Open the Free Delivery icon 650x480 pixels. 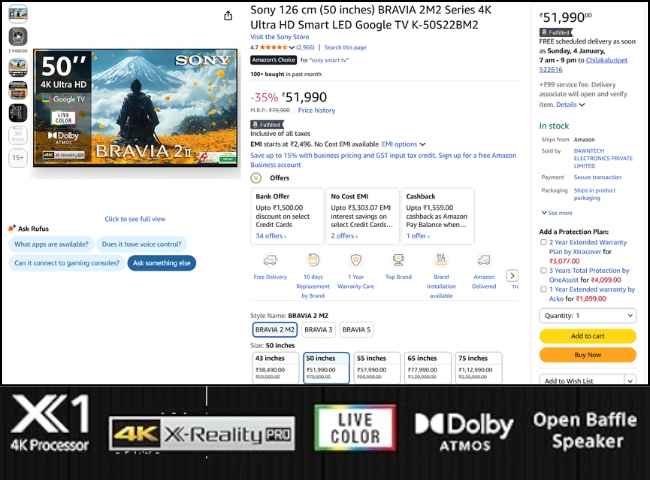[270, 260]
